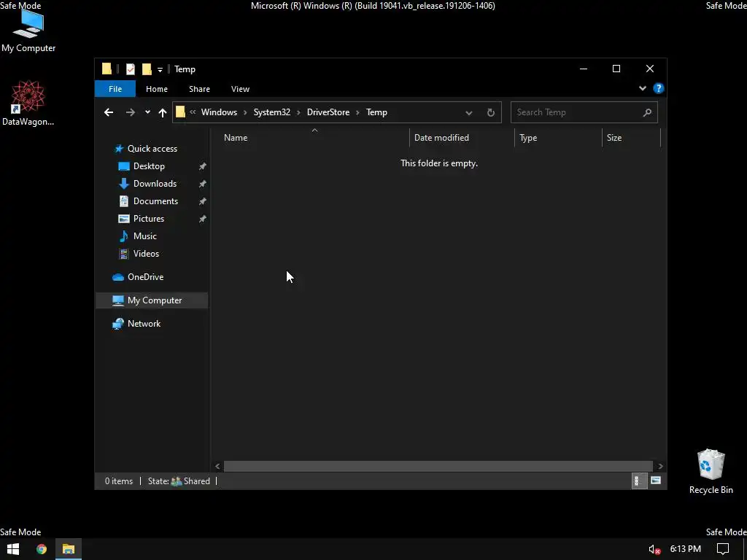Expand the chevron after DriverStore in path

click(x=357, y=112)
